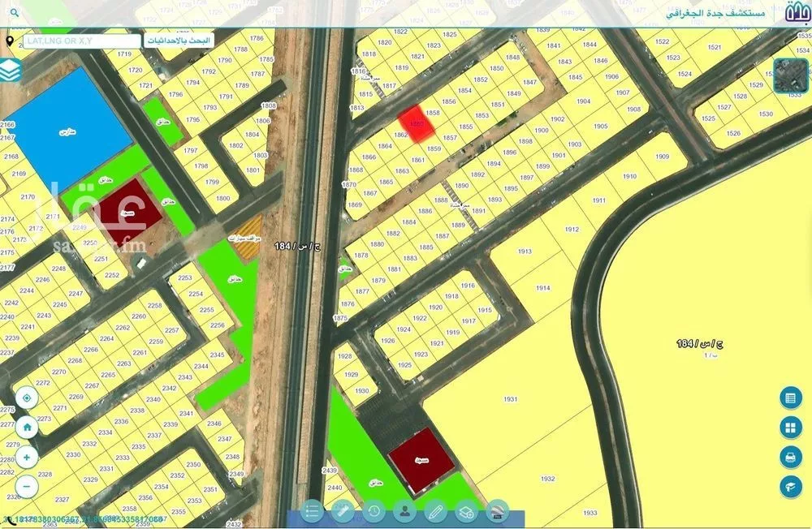812x529 pixels.
Task: Open the table list panel button
Action: [790, 398]
